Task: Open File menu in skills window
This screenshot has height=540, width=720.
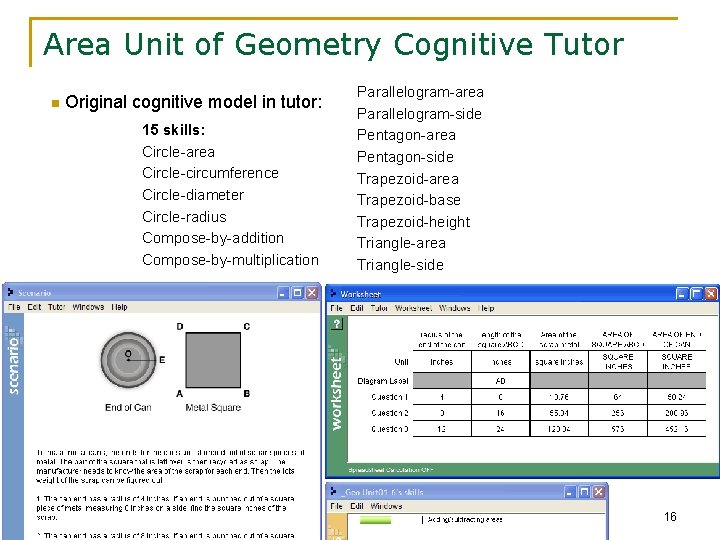Action: [337, 506]
